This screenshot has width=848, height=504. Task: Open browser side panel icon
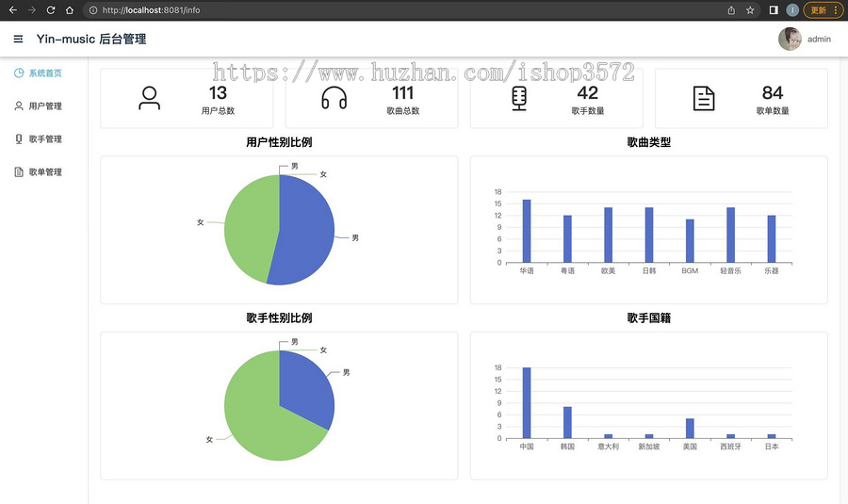tap(774, 9)
